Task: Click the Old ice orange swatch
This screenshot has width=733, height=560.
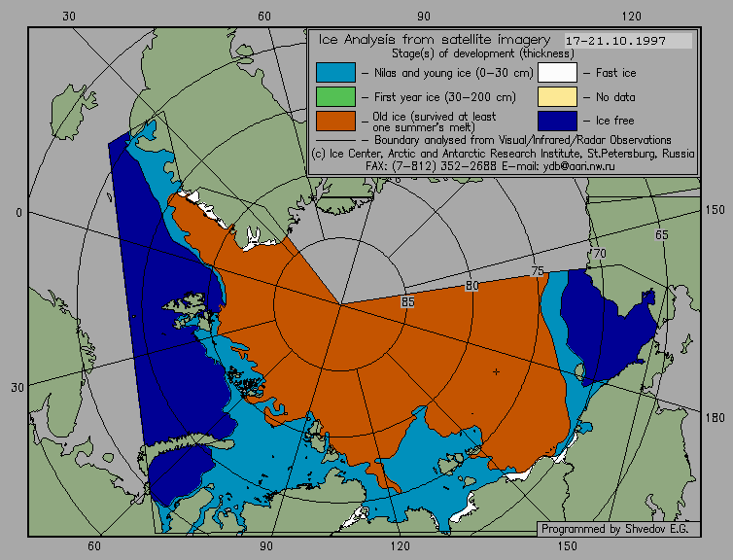Action: 335,121
